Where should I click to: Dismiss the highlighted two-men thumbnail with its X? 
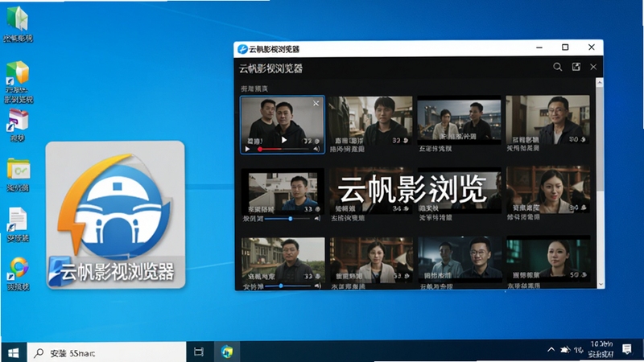point(316,104)
